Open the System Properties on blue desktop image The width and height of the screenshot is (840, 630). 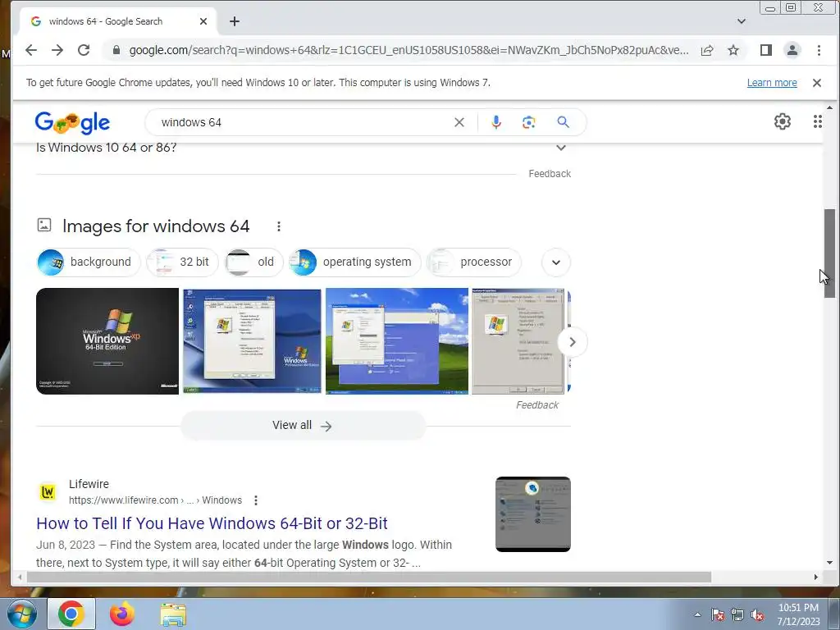click(x=253, y=341)
